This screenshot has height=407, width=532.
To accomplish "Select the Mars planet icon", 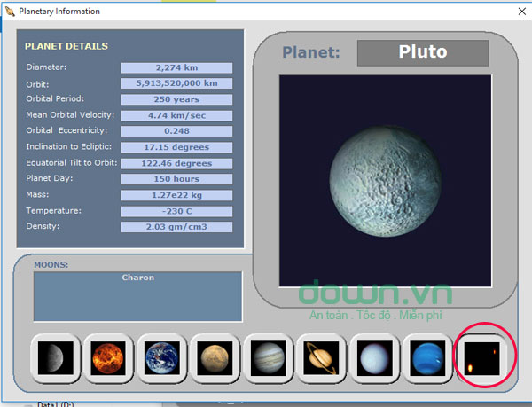I will pos(215,358).
